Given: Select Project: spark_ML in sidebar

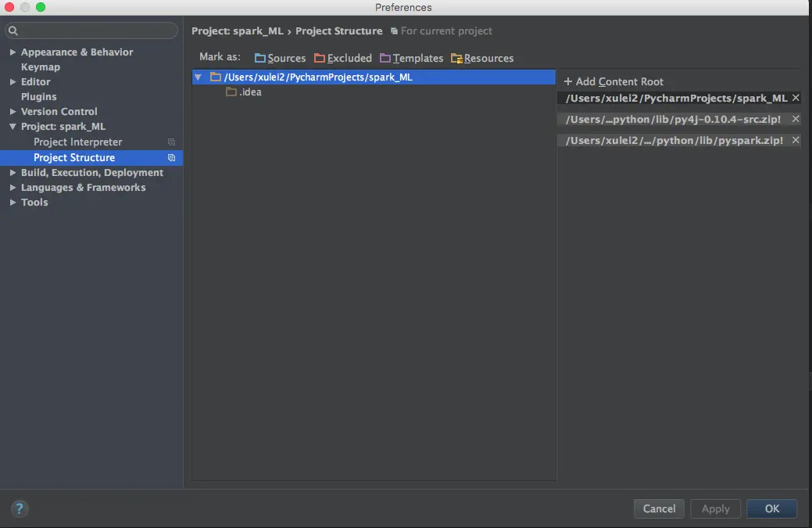Looking at the screenshot, I should tap(63, 127).
